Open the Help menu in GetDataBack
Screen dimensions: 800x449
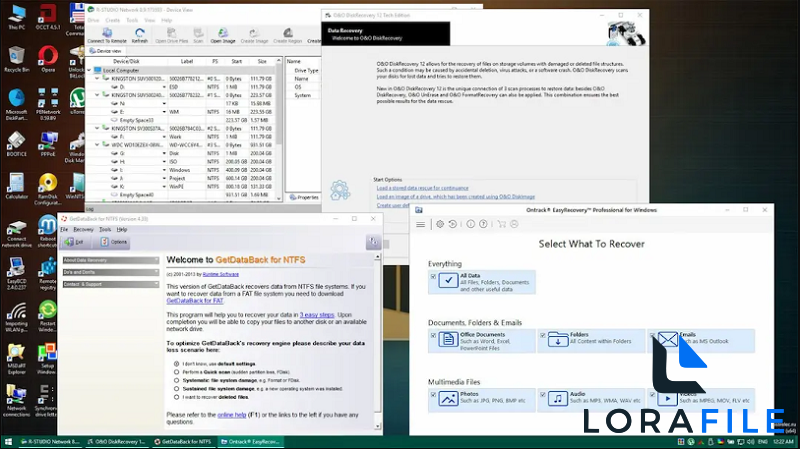(x=122, y=230)
